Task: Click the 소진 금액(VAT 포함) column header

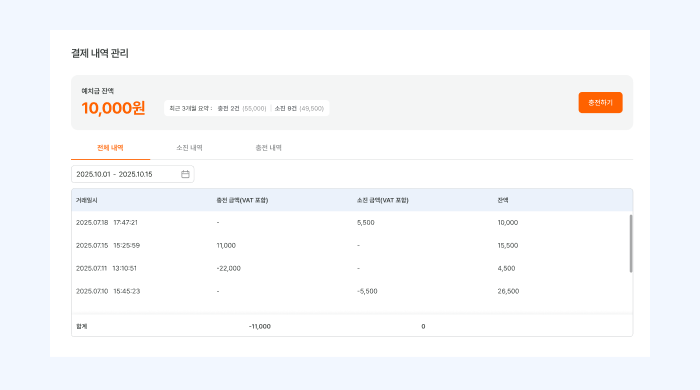Action: point(383,200)
